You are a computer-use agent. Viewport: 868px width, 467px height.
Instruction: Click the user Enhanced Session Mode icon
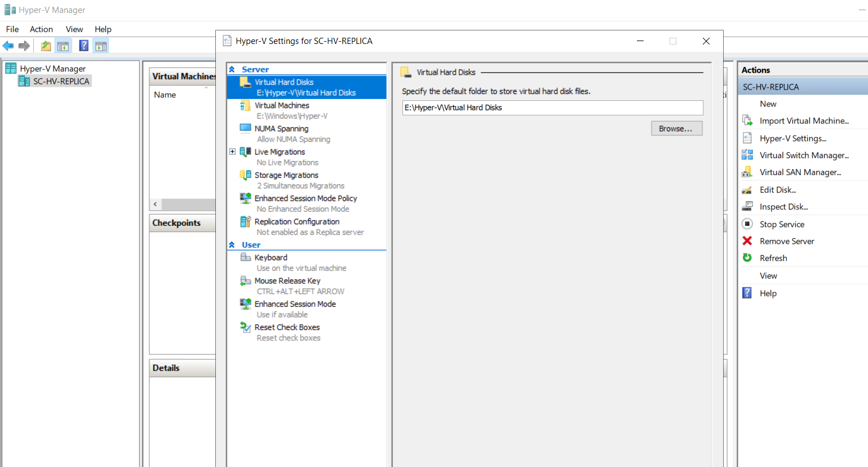(245, 304)
